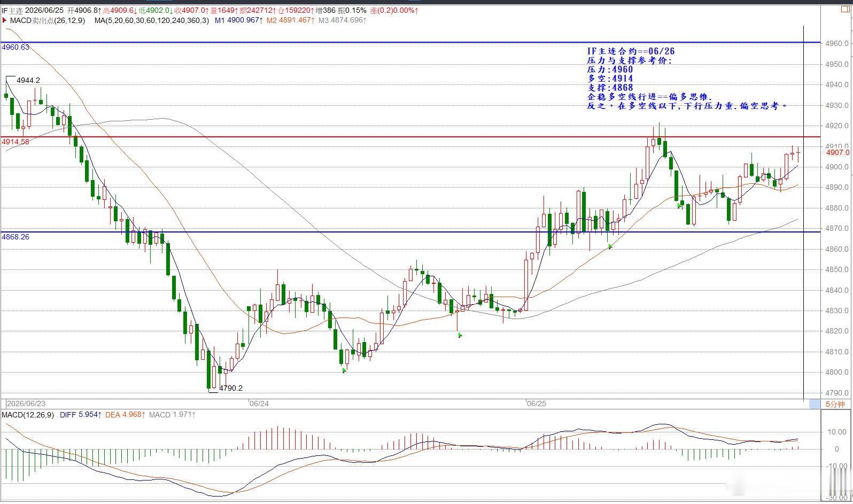This screenshot has height=504, width=853.
Task: Click the '06/25' date axis label
Action: (537, 404)
